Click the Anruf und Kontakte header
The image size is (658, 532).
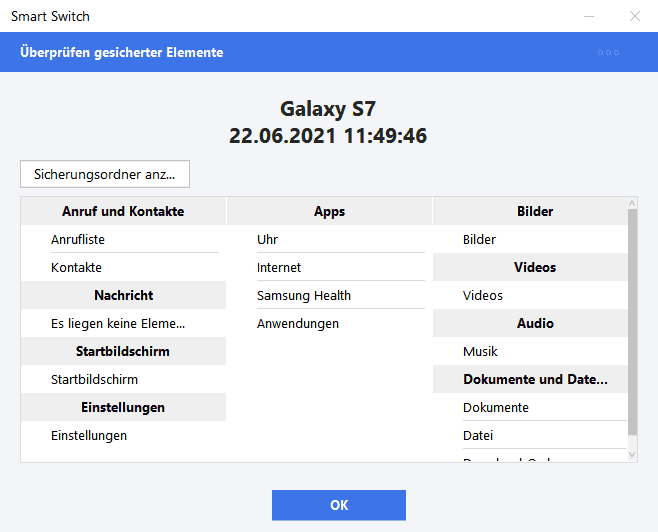[123, 211]
